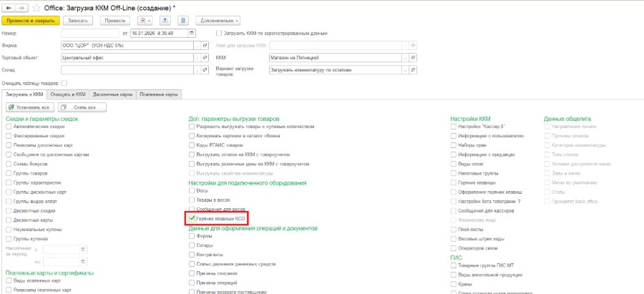Check Автоматические скидки

point(9,127)
